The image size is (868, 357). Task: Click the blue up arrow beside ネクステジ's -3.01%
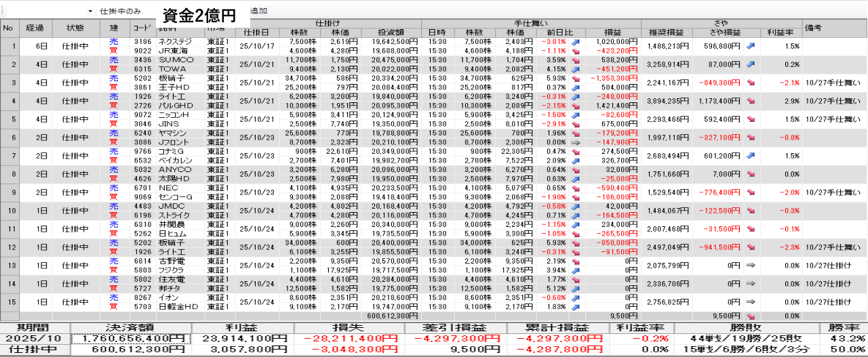click(575, 41)
